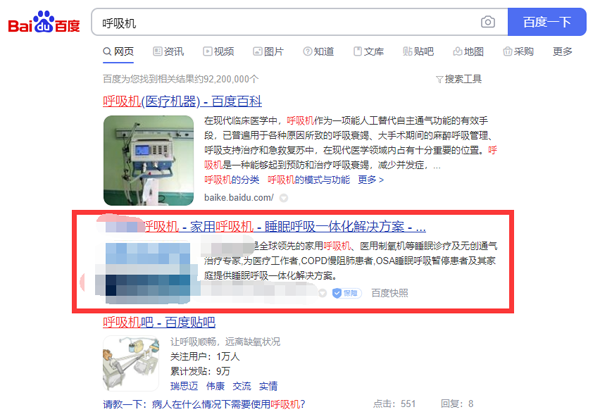Expand the 更多 more categories menu
600x412 pixels.
click(x=562, y=51)
